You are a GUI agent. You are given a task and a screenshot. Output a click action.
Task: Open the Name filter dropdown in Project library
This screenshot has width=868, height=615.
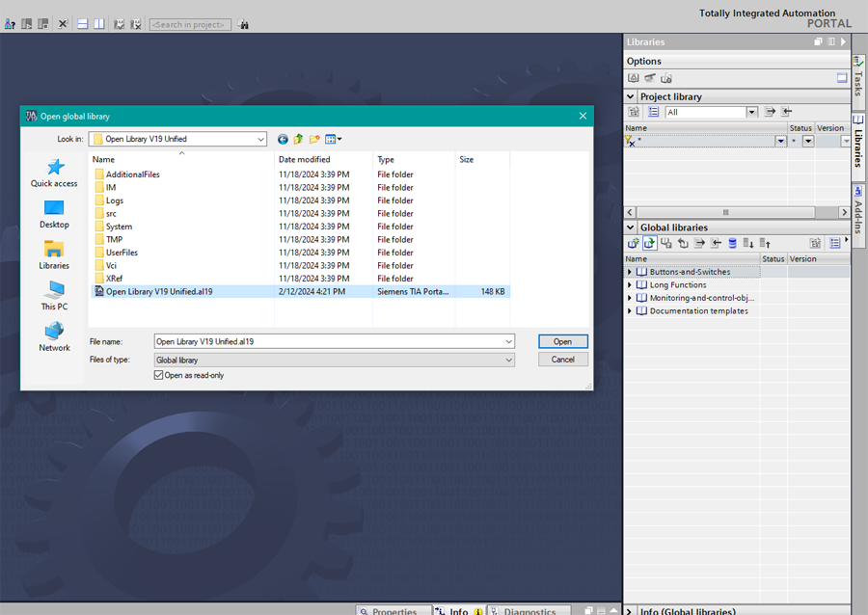780,142
